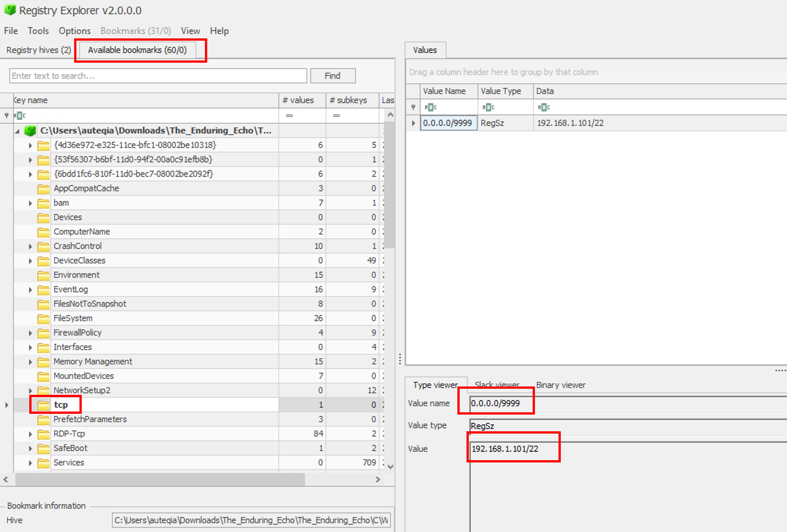Image resolution: width=787 pixels, height=532 pixels.
Task: Switch to Registry hives tab
Action: coord(38,50)
